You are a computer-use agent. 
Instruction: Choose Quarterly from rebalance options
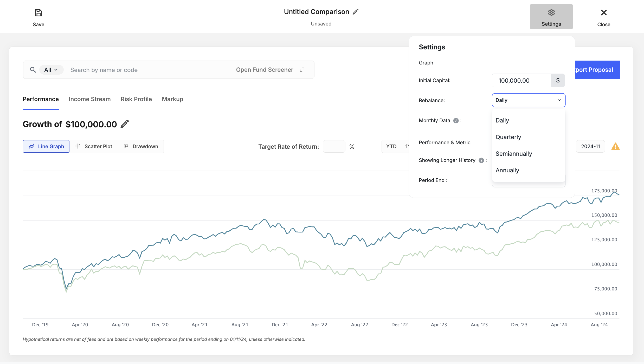(508, 137)
